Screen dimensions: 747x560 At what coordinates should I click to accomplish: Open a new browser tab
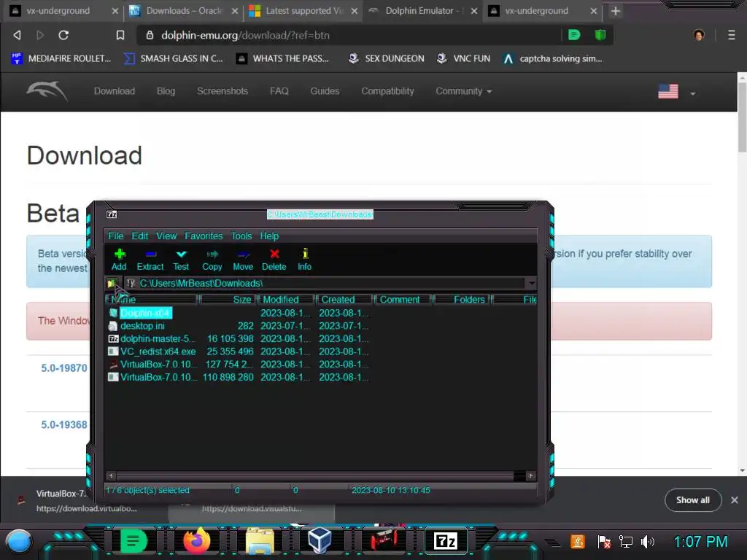point(615,11)
